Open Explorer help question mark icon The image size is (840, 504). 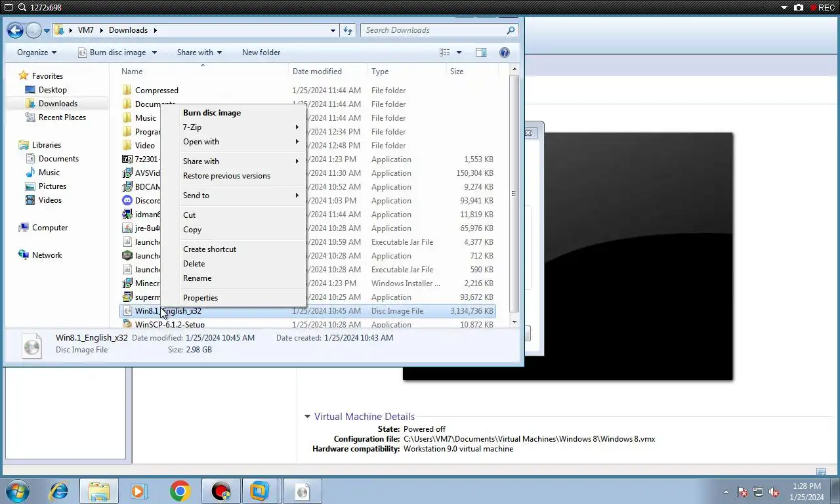pyautogui.click(x=505, y=52)
